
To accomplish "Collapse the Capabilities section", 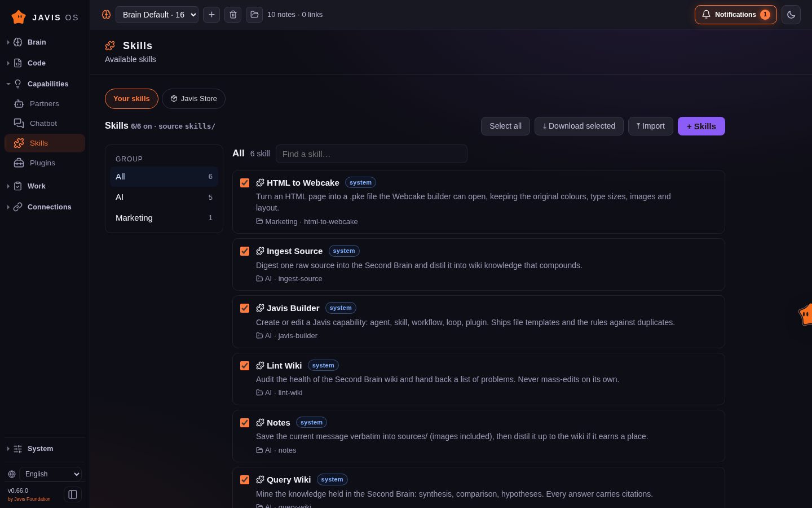I will click(x=45, y=84).
